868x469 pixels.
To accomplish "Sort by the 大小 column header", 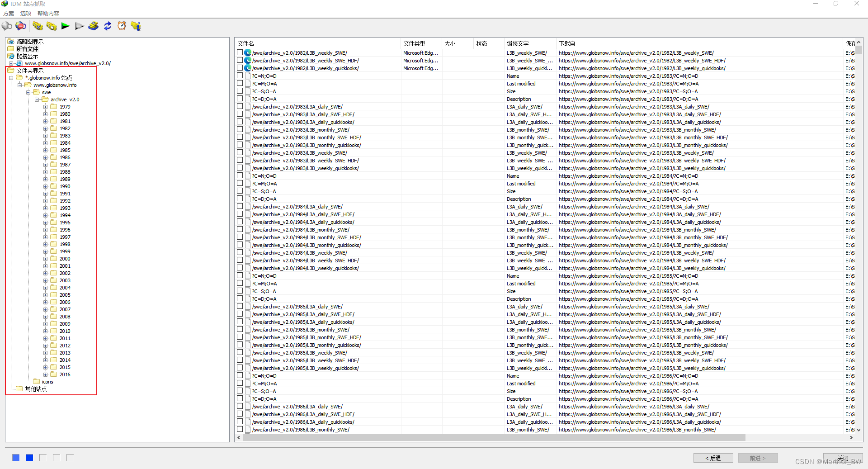I will point(458,43).
